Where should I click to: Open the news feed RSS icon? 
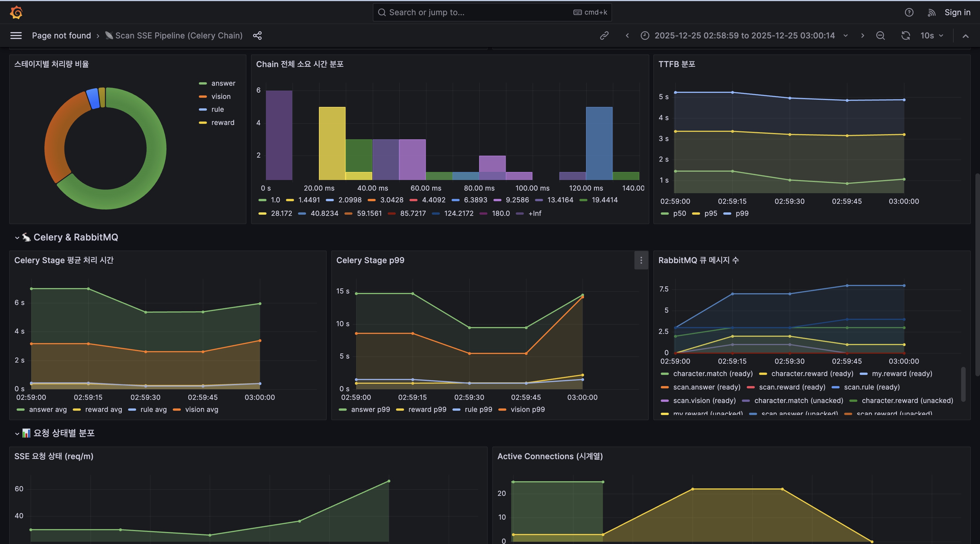click(931, 13)
